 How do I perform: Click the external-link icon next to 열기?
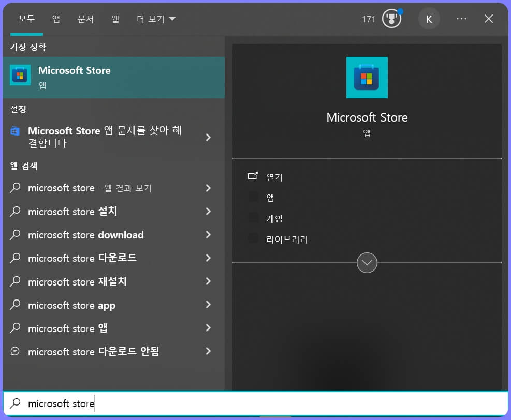pos(252,176)
